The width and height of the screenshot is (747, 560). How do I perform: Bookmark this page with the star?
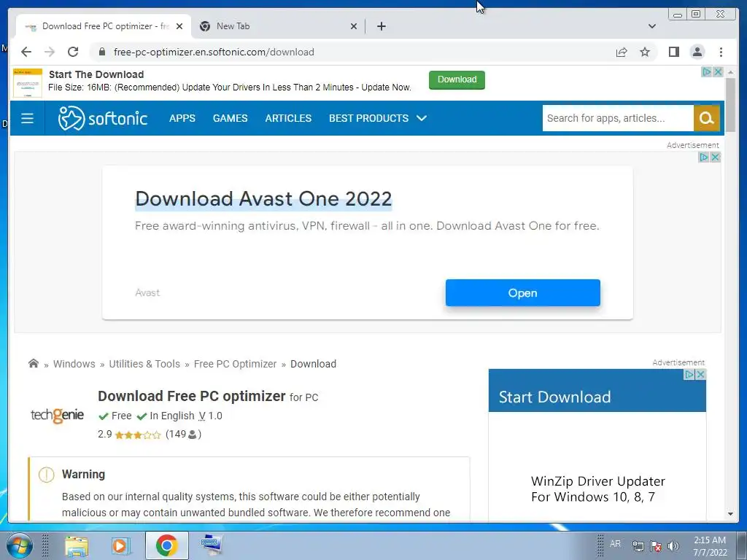[645, 52]
